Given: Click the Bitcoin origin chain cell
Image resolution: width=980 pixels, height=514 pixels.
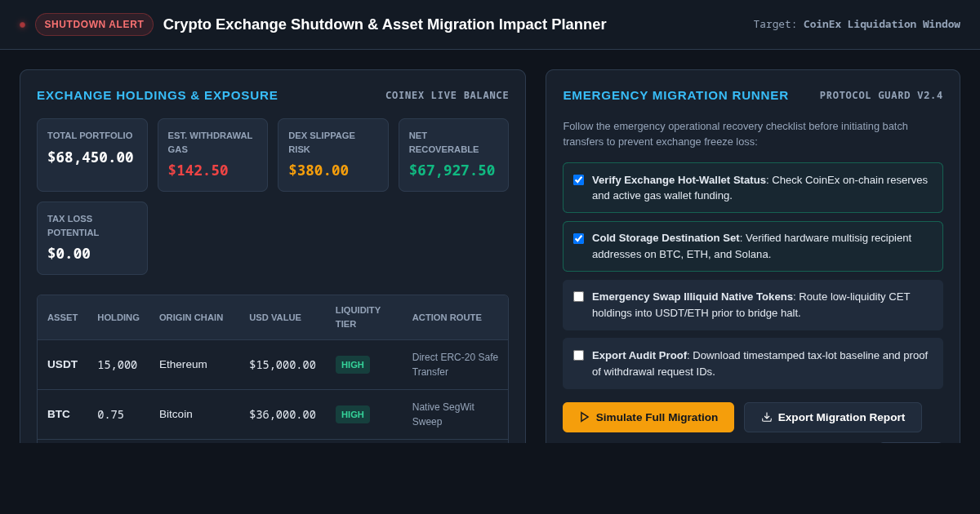Looking at the screenshot, I should pyautogui.click(x=176, y=414).
